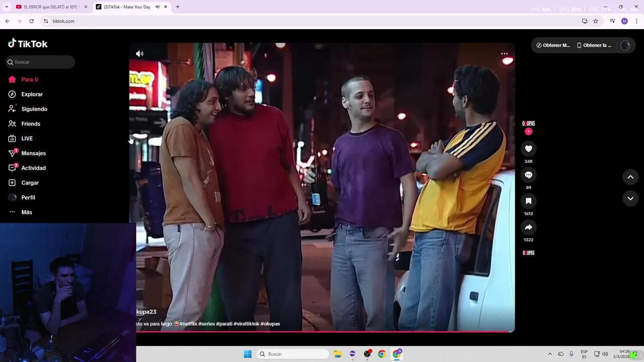Screen dimensions: 644x362
Task: Click Obtener la... app button
Action: 594,45
